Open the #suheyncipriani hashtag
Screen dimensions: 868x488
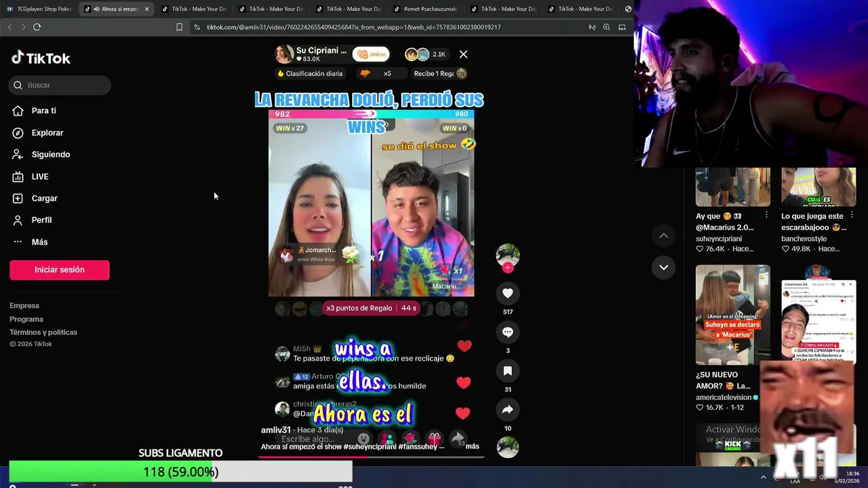pyautogui.click(x=370, y=447)
